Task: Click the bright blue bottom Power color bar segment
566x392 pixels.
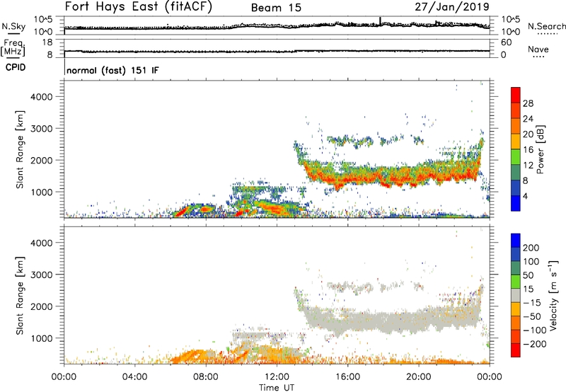Action: (x=516, y=203)
